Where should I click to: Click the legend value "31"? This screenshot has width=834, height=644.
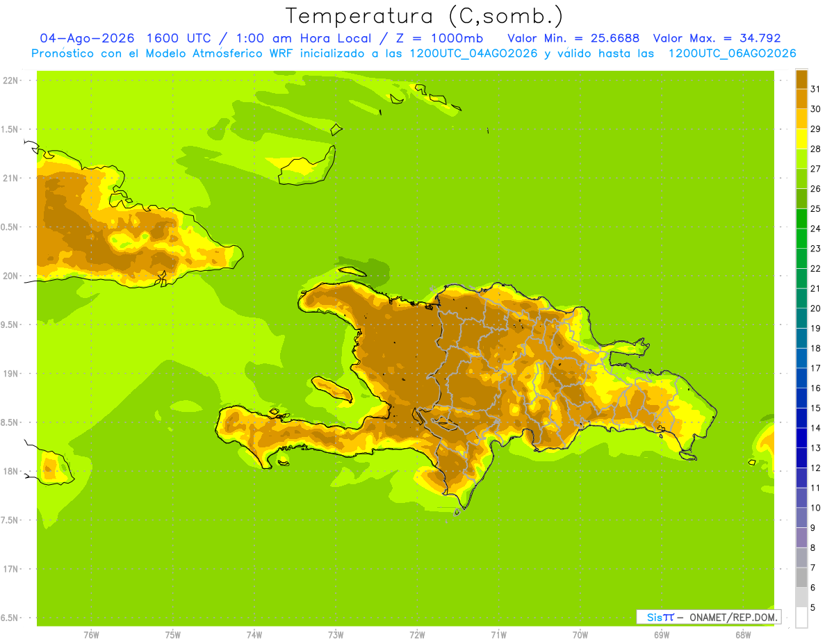816,89
